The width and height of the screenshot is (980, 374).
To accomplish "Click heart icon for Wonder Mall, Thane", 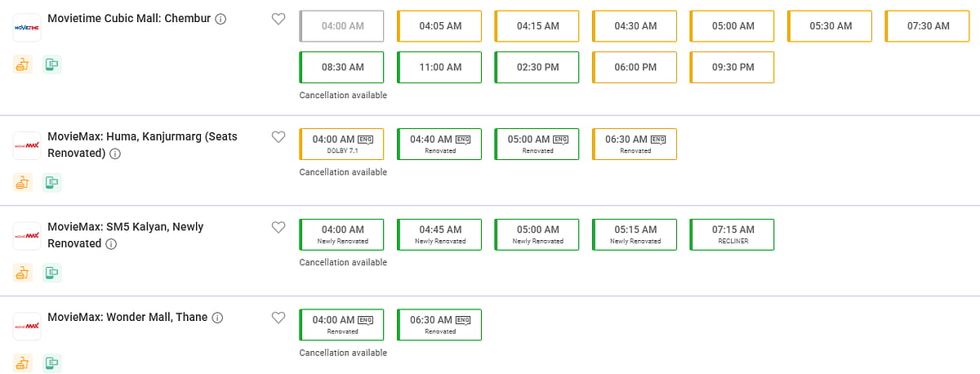I will pos(278,318).
